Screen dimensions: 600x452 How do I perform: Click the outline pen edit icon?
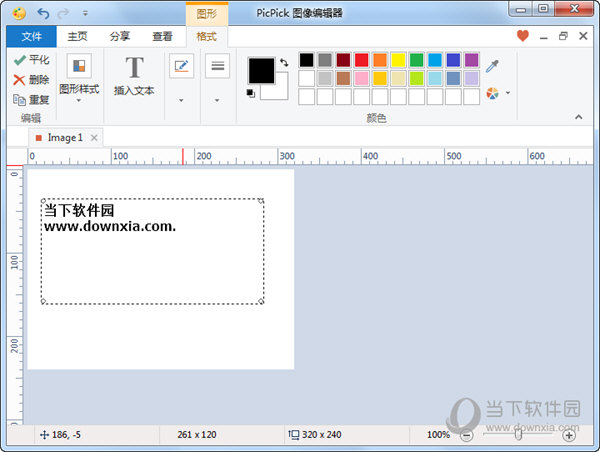tap(181, 66)
